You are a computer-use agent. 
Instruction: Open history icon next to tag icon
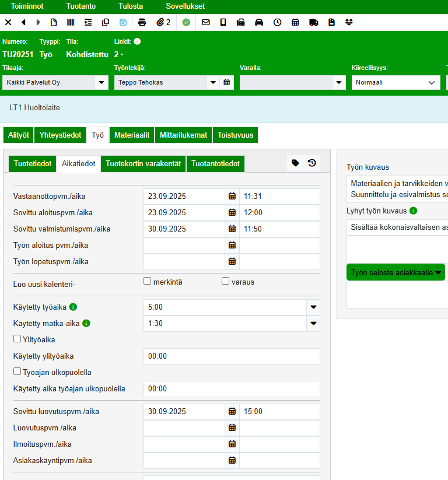[x=312, y=163]
